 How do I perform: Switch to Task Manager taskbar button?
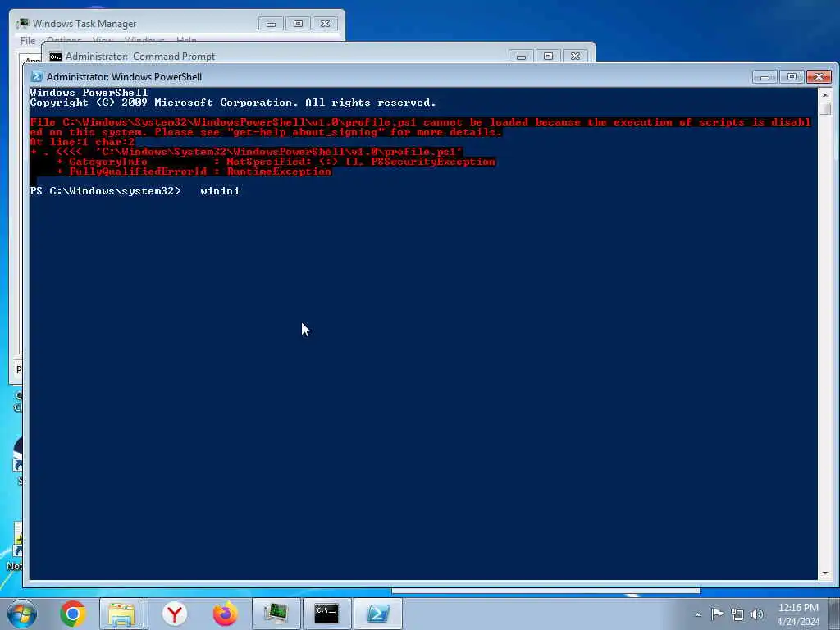click(x=276, y=614)
